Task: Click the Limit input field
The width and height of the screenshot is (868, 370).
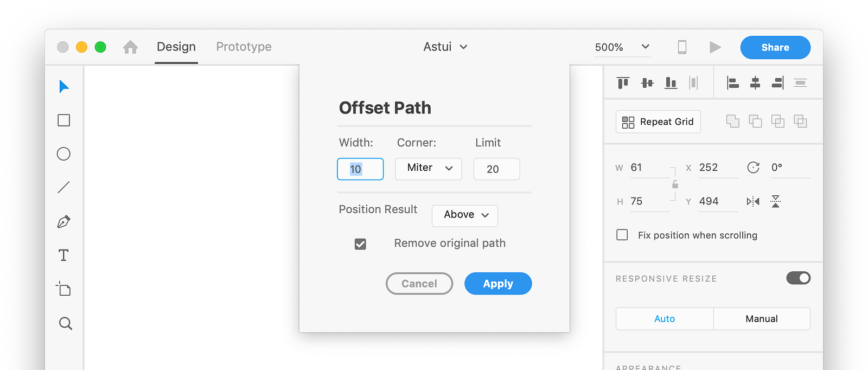Action: coord(496,169)
